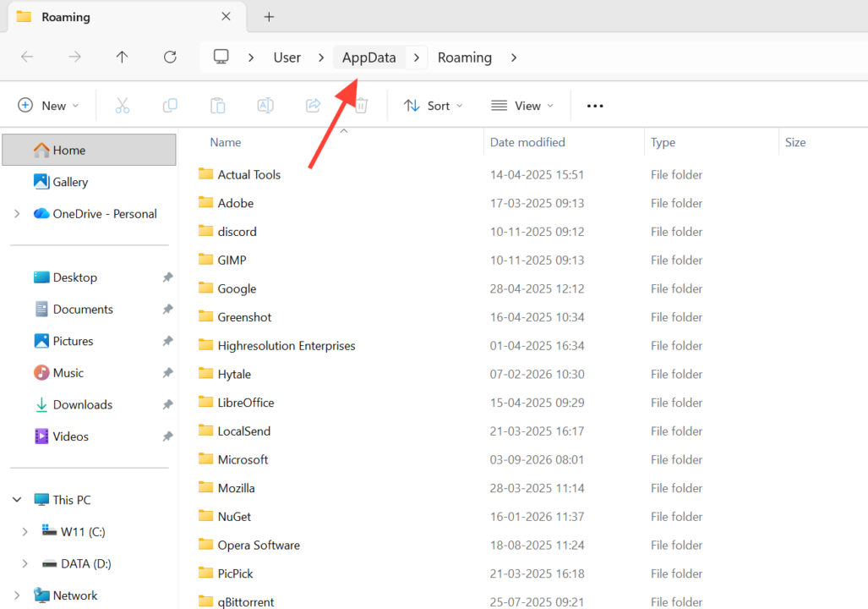
Task: Go back with the Back arrow
Action: [27, 57]
